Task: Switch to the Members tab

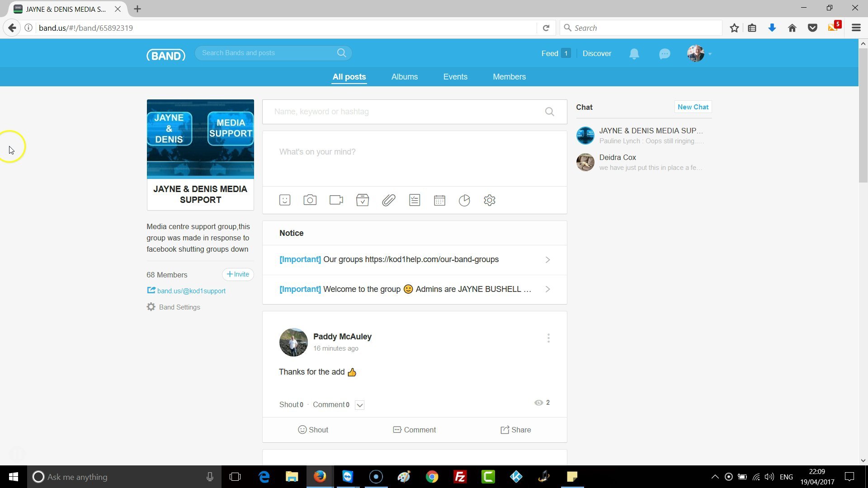Action: pyautogui.click(x=509, y=77)
